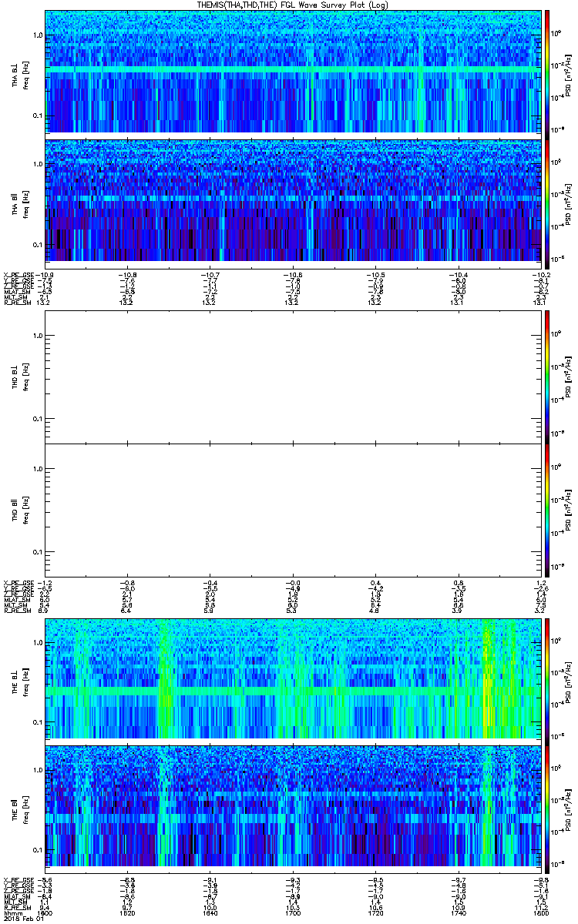Image resolution: width=578 pixels, height=924 pixels.
Task: Click the horizontal cyan band in THA B⊥ panel
Action: tap(292, 71)
